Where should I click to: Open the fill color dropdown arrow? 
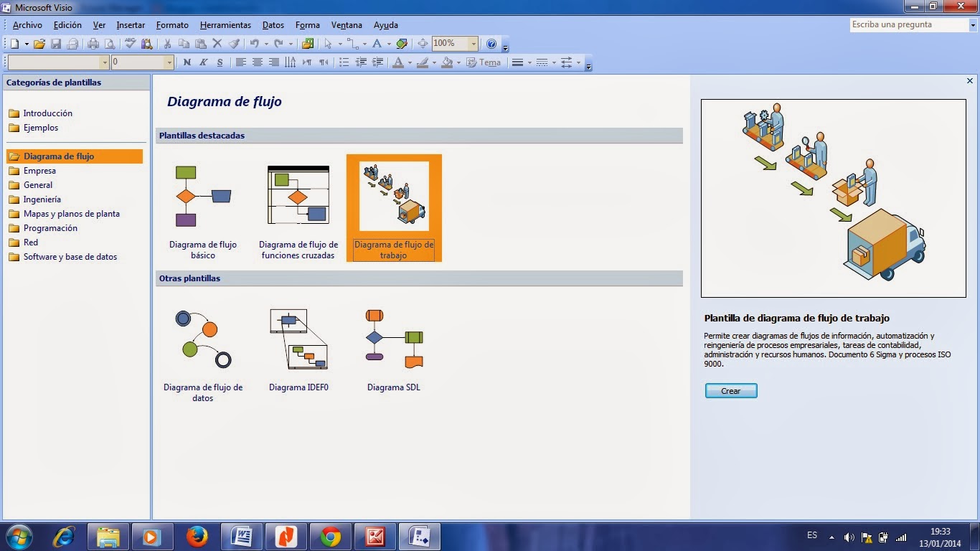point(459,62)
